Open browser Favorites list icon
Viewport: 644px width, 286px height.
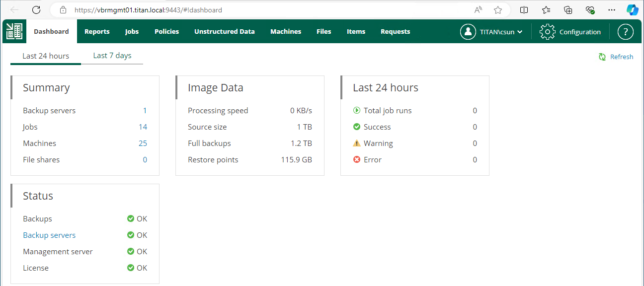coord(546,10)
